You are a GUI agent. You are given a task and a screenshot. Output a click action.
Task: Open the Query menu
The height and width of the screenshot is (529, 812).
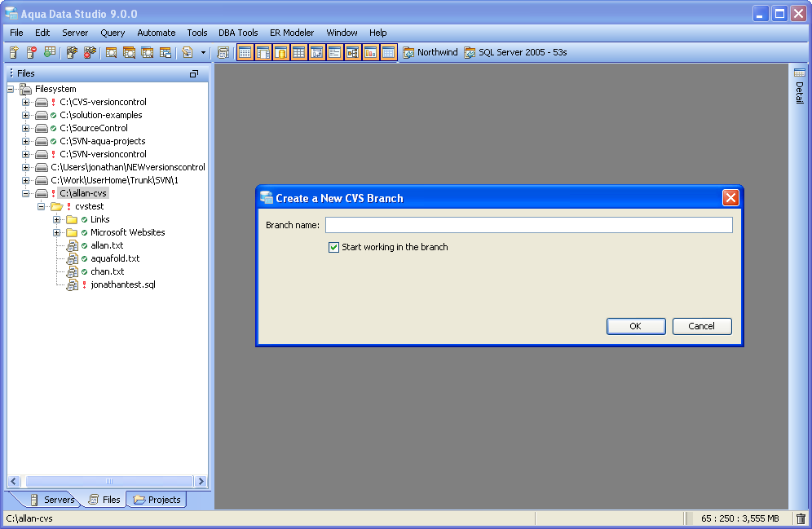pyautogui.click(x=113, y=33)
